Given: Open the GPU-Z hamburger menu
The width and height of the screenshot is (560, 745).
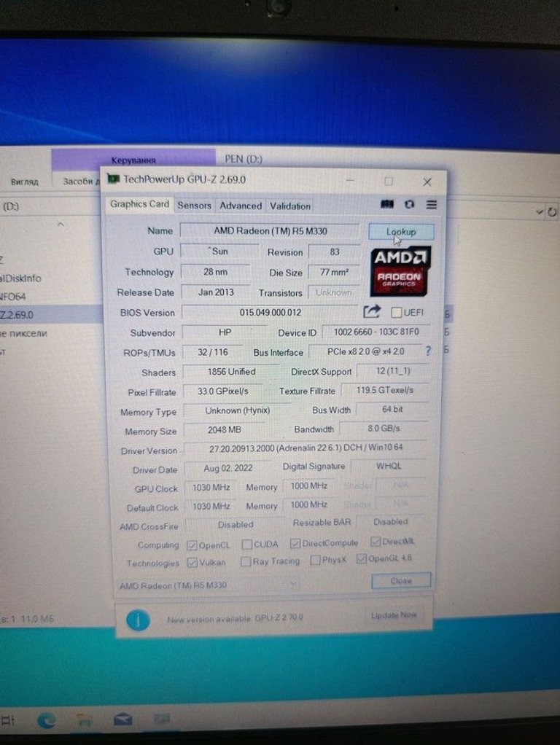Looking at the screenshot, I should pyautogui.click(x=431, y=204).
